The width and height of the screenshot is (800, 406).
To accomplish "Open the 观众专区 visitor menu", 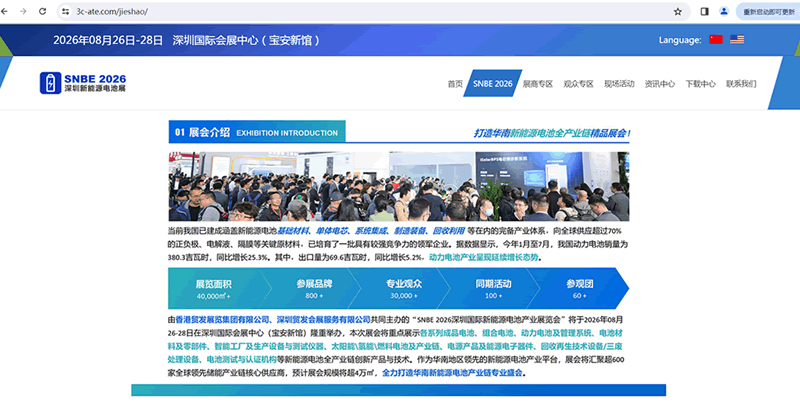I will pyautogui.click(x=578, y=84).
